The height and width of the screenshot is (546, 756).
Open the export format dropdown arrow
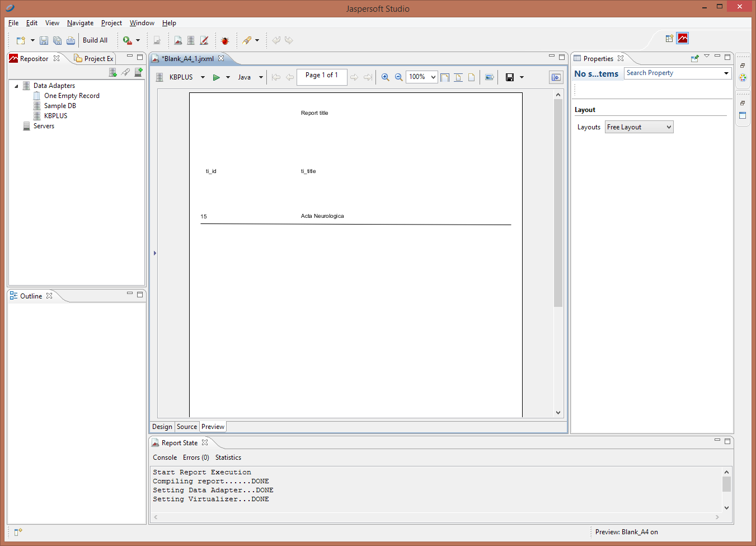(x=522, y=77)
